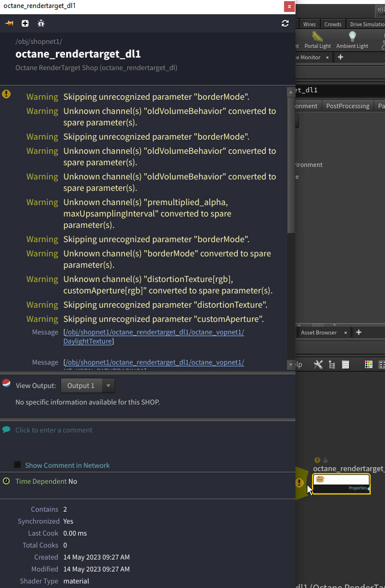Viewport: 385px width, 588px height.
Task: Click the Modified date value
Action: click(x=96, y=569)
